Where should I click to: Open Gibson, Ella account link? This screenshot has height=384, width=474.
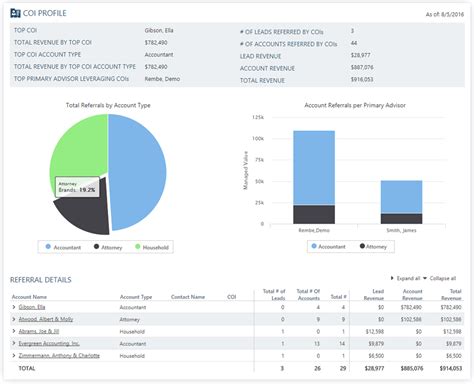click(x=32, y=307)
